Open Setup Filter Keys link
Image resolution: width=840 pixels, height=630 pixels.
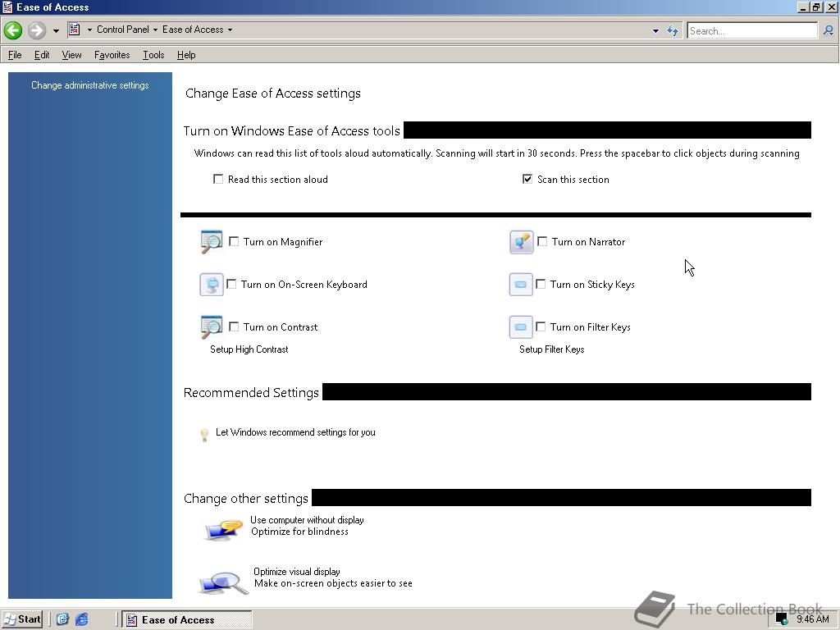point(552,349)
